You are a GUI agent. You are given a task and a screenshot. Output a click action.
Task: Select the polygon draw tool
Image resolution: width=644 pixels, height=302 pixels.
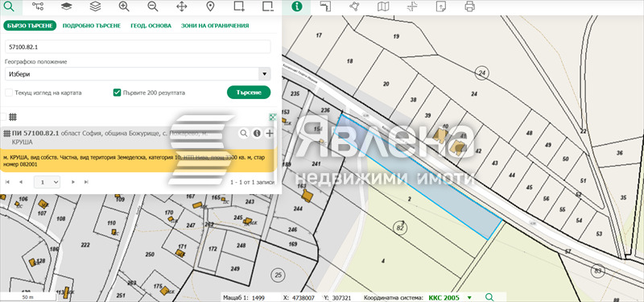click(354, 6)
